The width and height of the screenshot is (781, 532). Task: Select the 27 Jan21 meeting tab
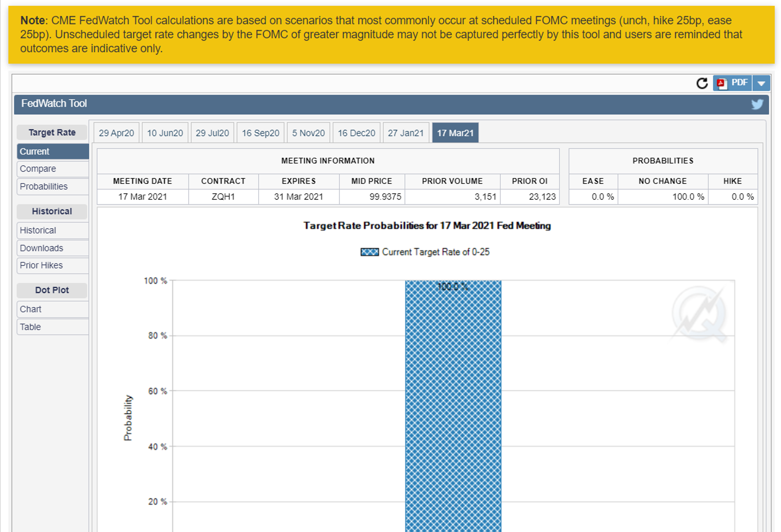pyautogui.click(x=406, y=133)
